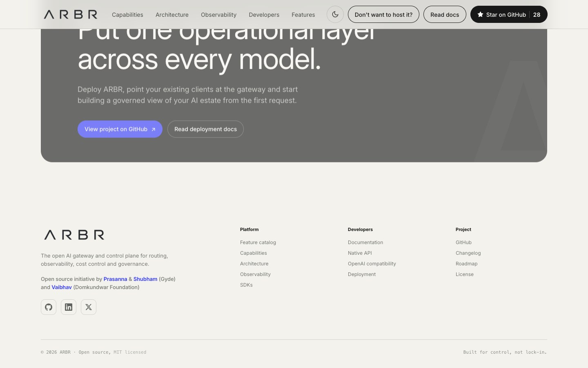This screenshot has width=588, height=368.
Task: Click Star on GitHub button
Action: (x=509, y=14)
